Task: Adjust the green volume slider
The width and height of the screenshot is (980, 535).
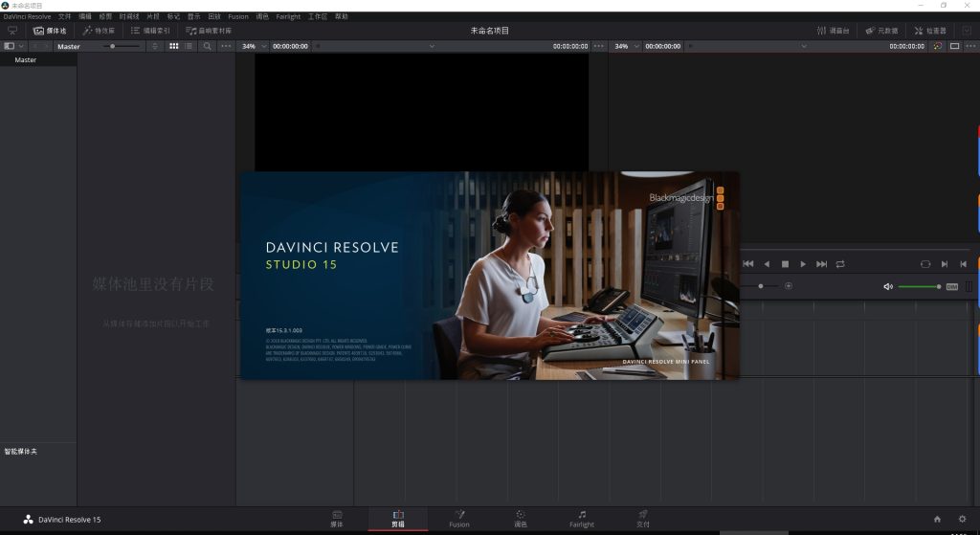Action: (919, 286)
